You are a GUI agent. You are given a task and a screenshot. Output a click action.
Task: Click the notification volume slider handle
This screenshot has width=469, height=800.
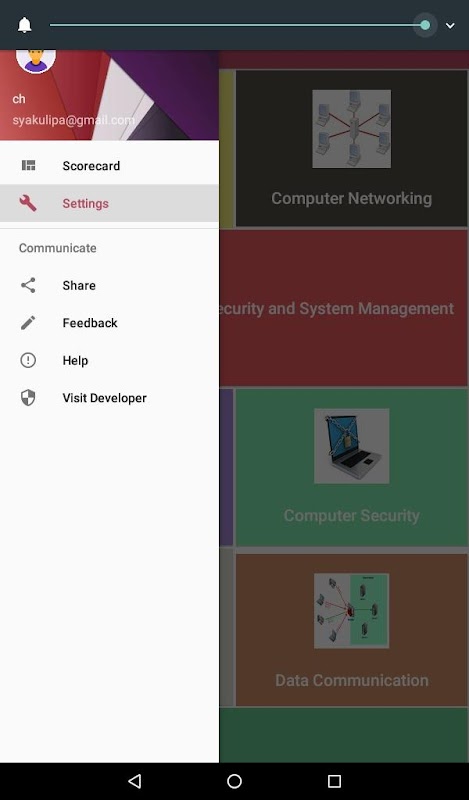point(425,25)
